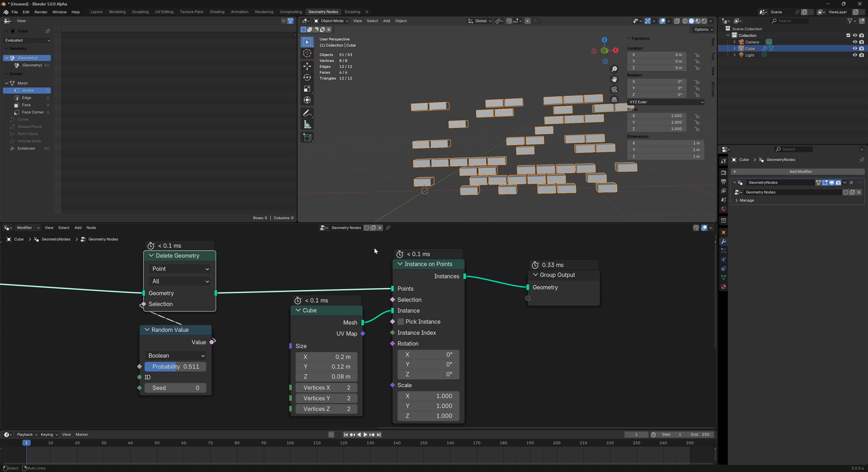Click the End frame 250 field
868x472 pixels.
click(700, 435)
